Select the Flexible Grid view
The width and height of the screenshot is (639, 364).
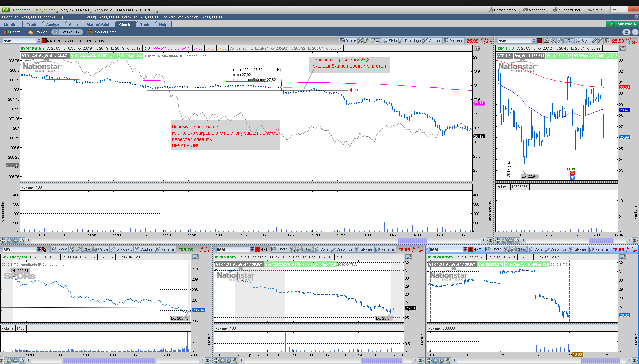[x=68, y=32]
